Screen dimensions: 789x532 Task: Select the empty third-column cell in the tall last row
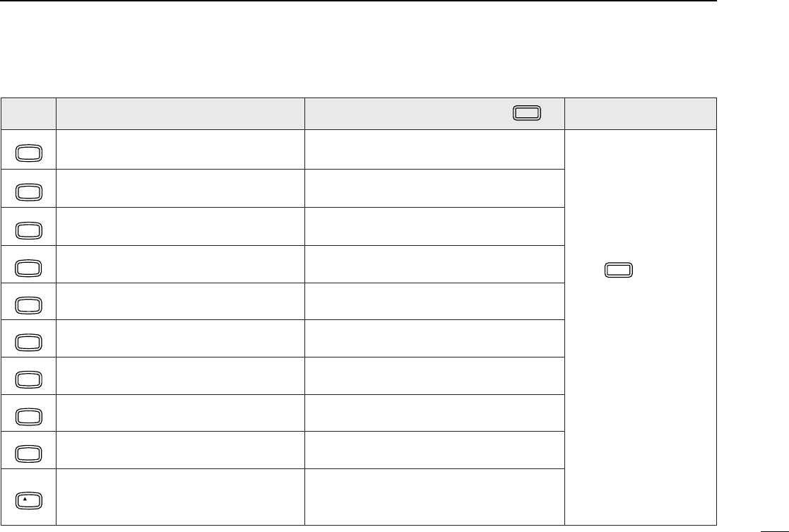pyautogui.click(x=434, y=497)
